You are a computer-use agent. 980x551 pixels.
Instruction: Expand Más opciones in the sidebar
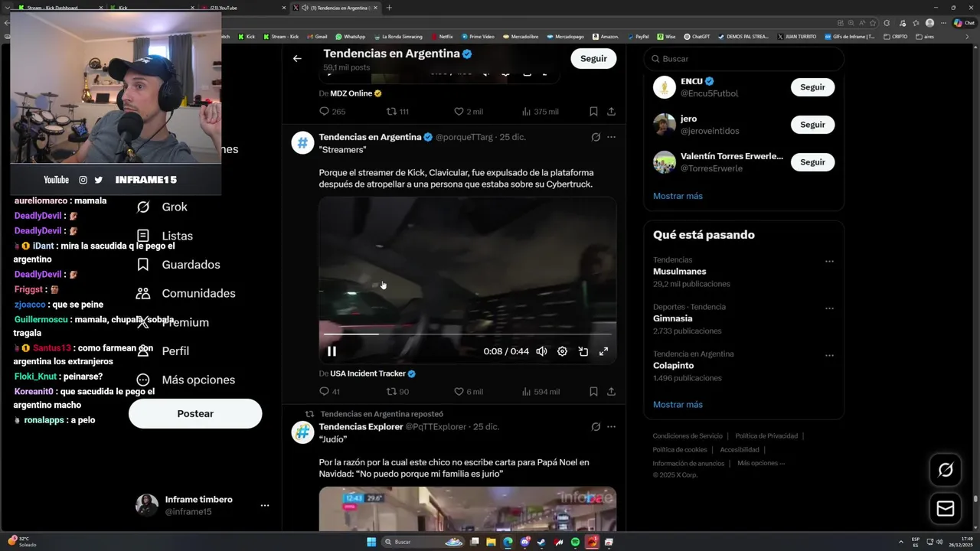(x=185, y=380)
